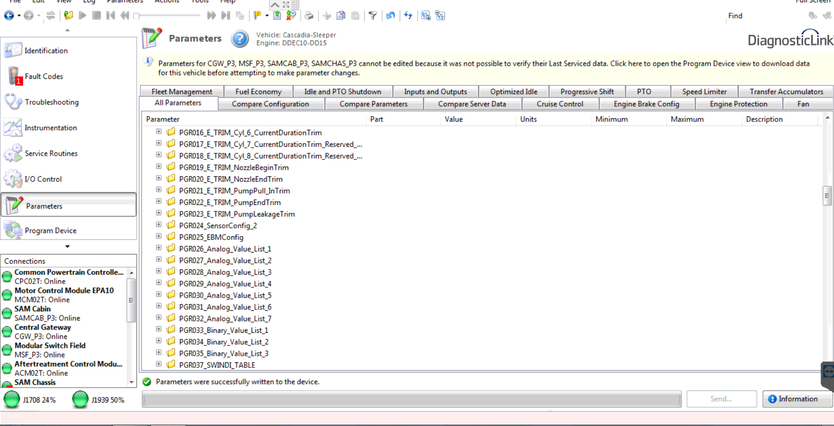Click the rewind playback icon

click(x=124, y=16)
